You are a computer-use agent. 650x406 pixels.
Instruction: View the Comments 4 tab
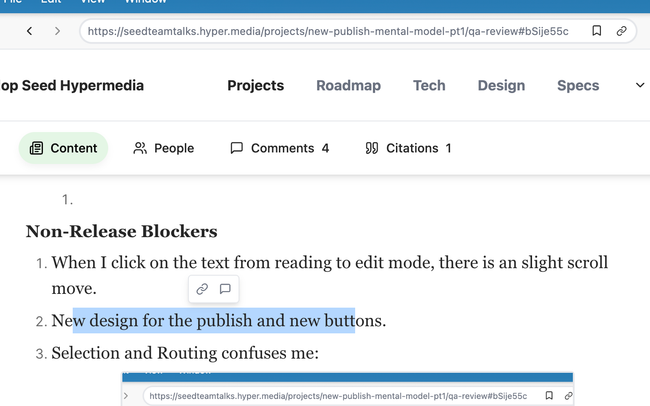tap(279, 148)
